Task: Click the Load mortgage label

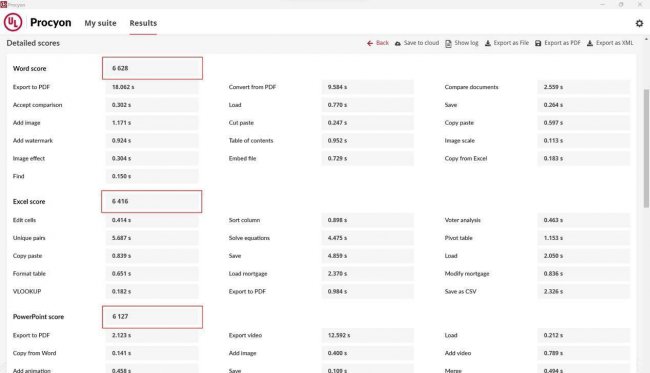Action: point(247,274)
